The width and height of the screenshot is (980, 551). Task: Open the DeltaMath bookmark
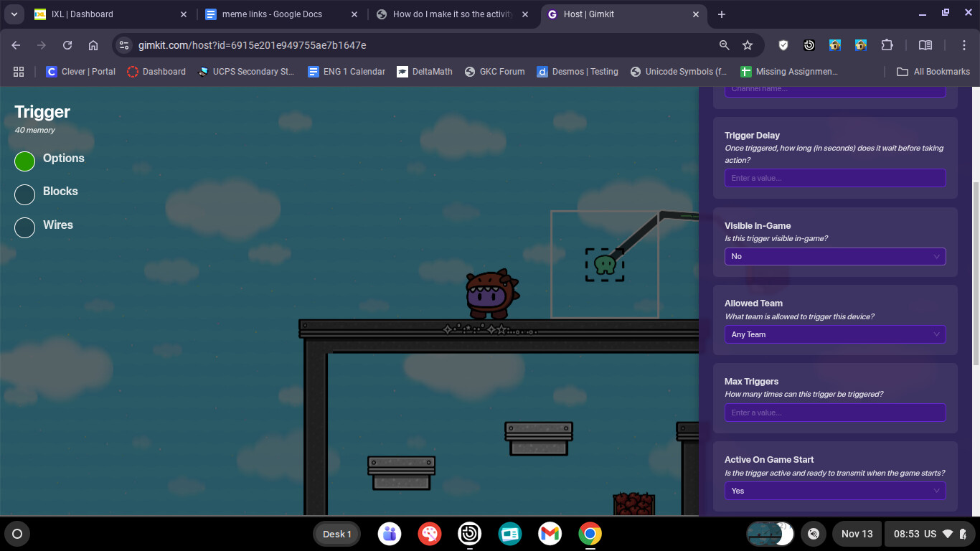coord(425,72)
